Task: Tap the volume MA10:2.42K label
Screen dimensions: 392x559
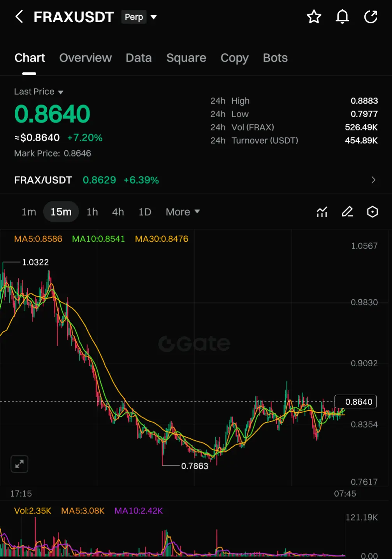Action: (139, 511)
